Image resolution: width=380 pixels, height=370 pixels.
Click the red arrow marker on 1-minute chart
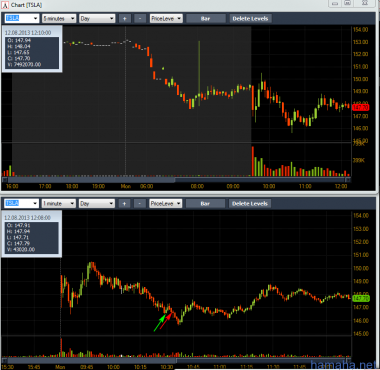(x=166, y=321)
